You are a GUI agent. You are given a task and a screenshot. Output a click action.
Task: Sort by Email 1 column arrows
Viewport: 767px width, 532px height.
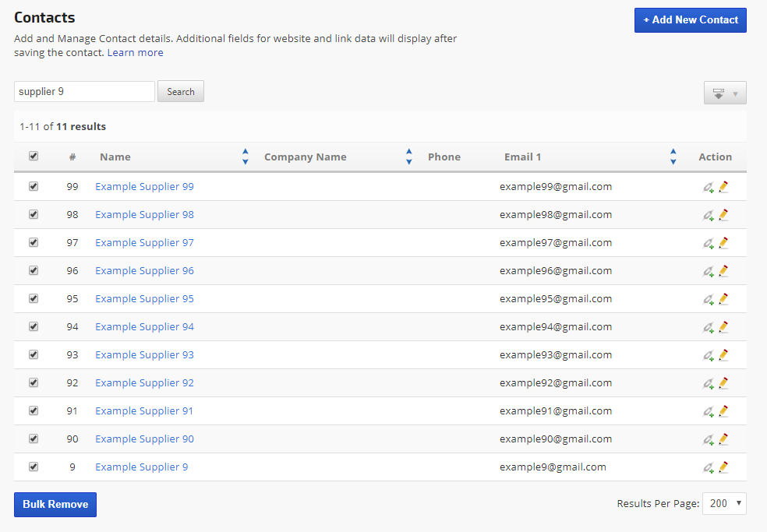click(673, 157)
